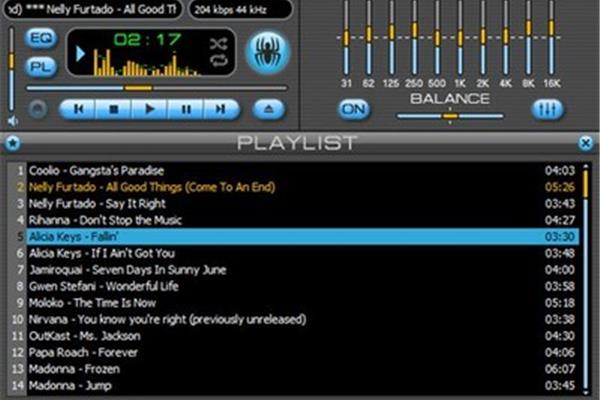The width and height of the screenshot is (600, 400).
Task: Select Nirvana - You know you're right
Action: [302, 319]
